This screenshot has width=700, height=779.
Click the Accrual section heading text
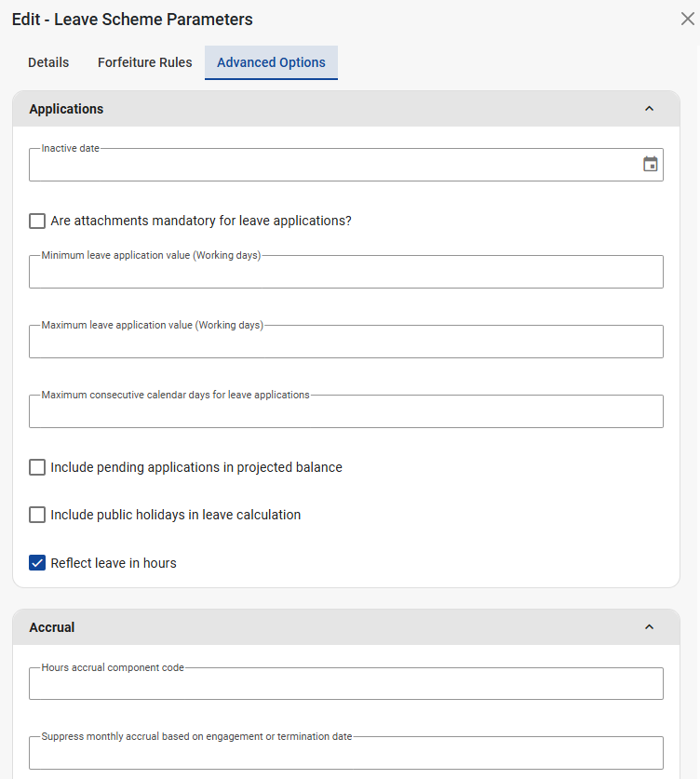52,627
